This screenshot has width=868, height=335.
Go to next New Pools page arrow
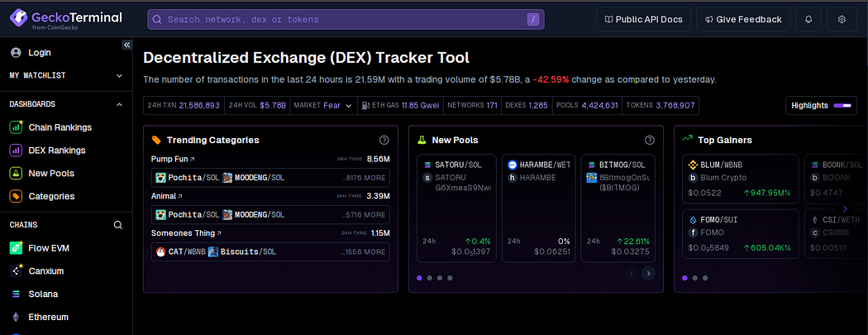coord(648,273)
